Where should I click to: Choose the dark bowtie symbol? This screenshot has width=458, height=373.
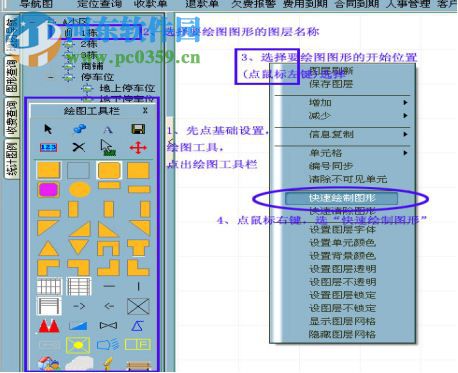coord(108,326)
